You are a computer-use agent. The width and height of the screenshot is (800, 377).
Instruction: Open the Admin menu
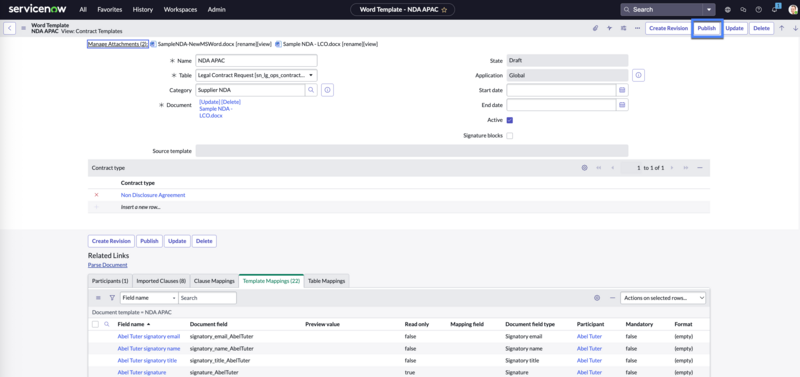click(216, 10)
